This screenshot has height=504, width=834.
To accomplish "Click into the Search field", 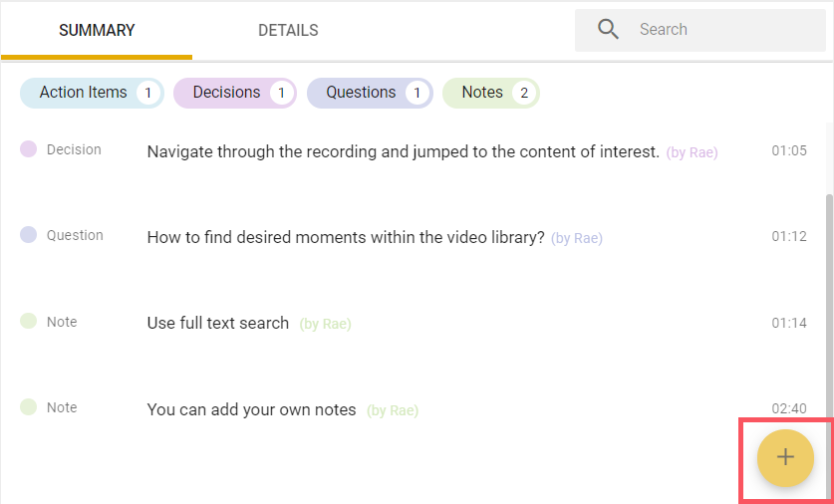I will coord(699,30).
